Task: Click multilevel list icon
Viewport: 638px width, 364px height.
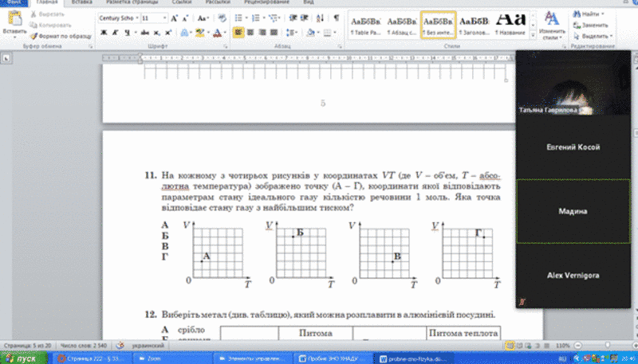Action: (x=274, y=18)
